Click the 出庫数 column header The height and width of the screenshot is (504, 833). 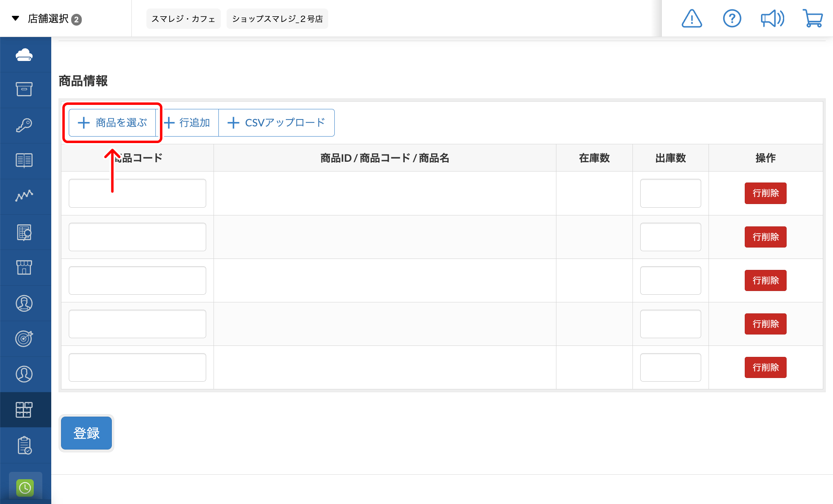(x=671, y=158)
